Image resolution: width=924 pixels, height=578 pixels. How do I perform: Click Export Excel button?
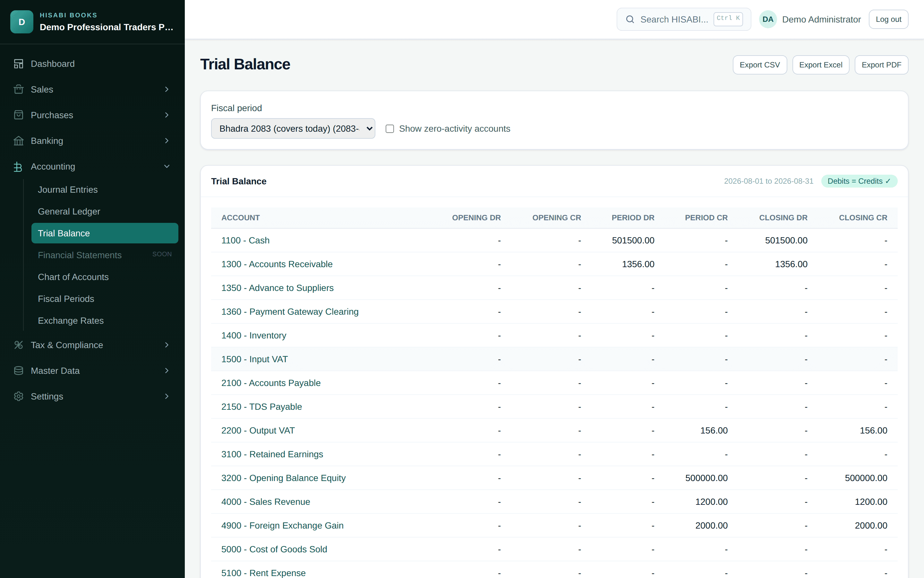pos(820,65)
